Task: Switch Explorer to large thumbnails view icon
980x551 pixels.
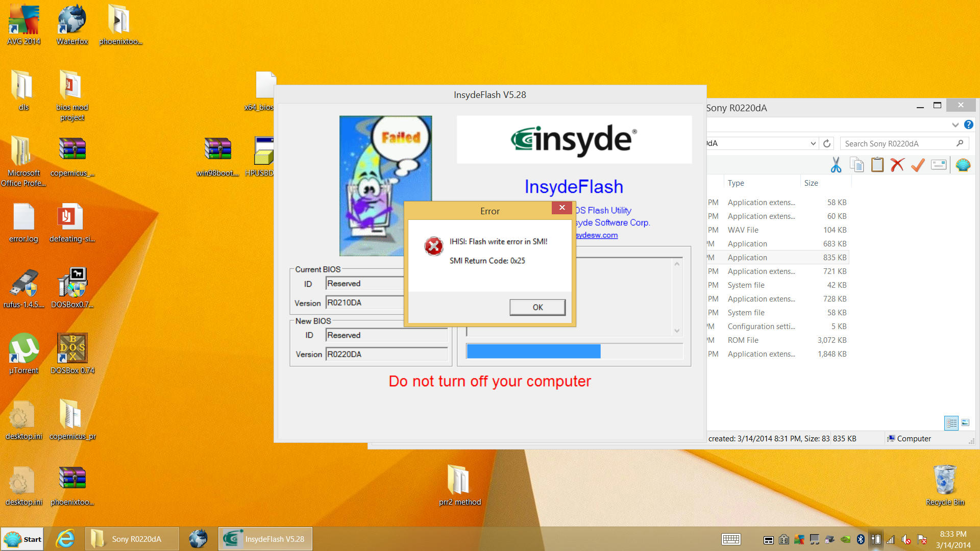Action: 965,423
